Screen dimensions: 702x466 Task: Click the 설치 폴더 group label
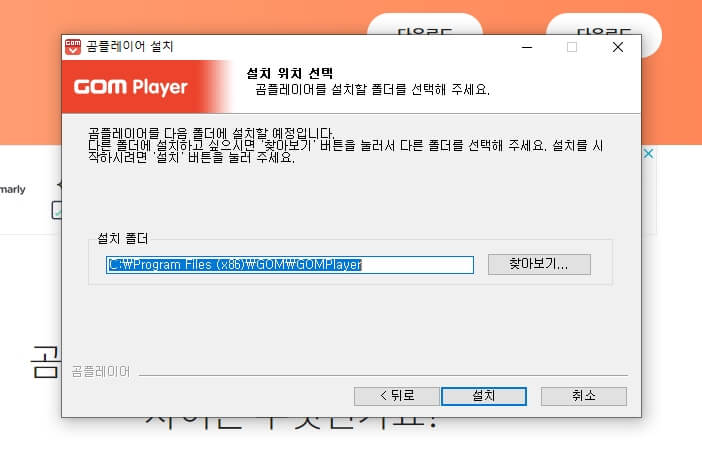click(122, 238)
